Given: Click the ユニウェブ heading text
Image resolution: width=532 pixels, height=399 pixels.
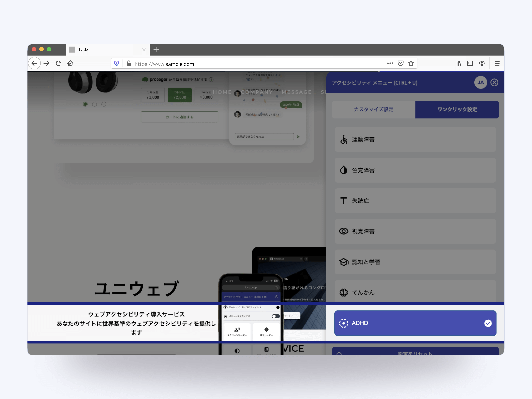Looking at the screenshot, I should (137, 288).
